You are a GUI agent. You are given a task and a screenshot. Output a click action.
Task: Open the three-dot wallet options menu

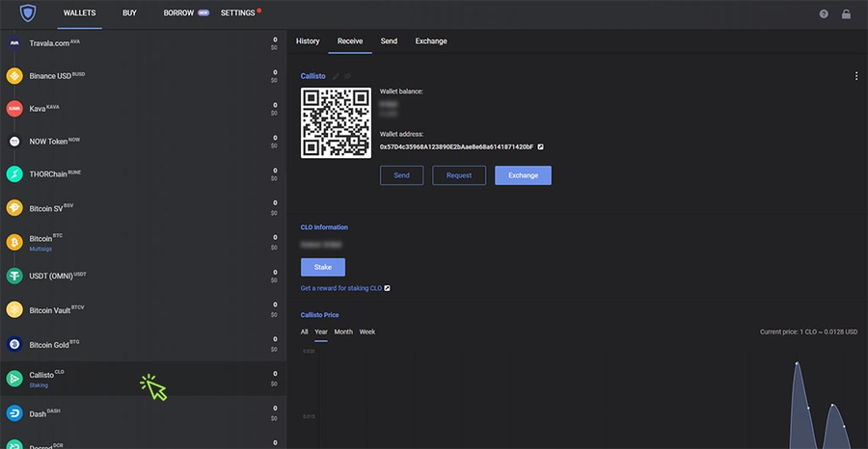click(855, 76)
